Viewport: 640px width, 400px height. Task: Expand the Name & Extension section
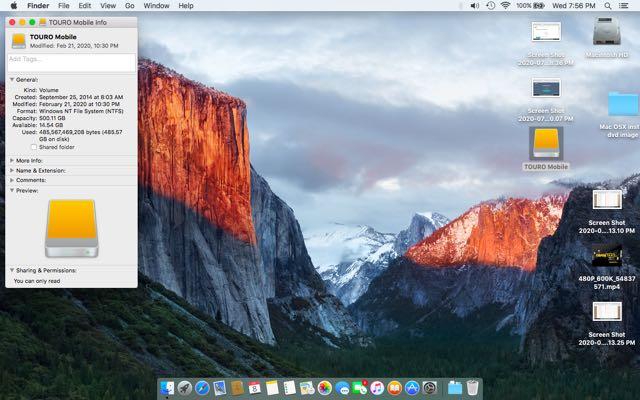(x=11, y=170)
